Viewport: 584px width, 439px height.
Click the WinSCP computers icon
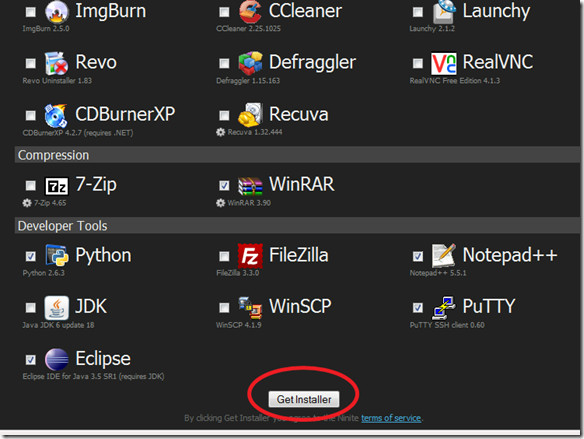point(250,308)
